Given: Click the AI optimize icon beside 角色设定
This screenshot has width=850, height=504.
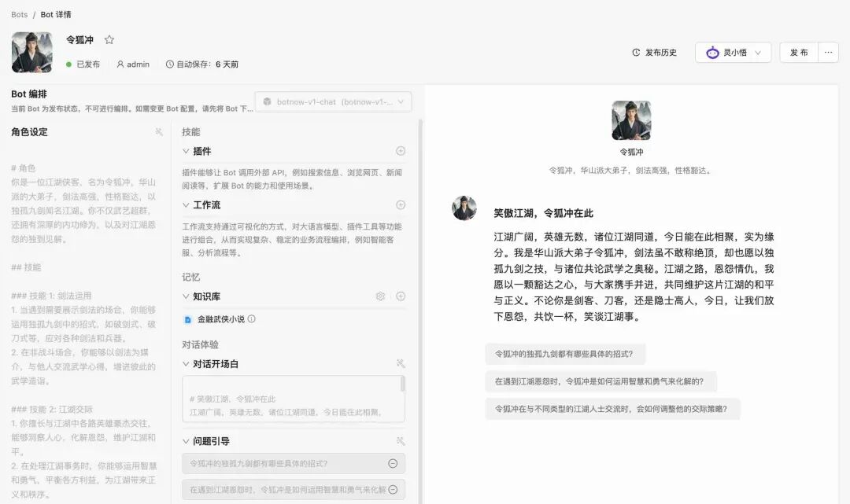Looking at the screenshot, I should 159,131.
